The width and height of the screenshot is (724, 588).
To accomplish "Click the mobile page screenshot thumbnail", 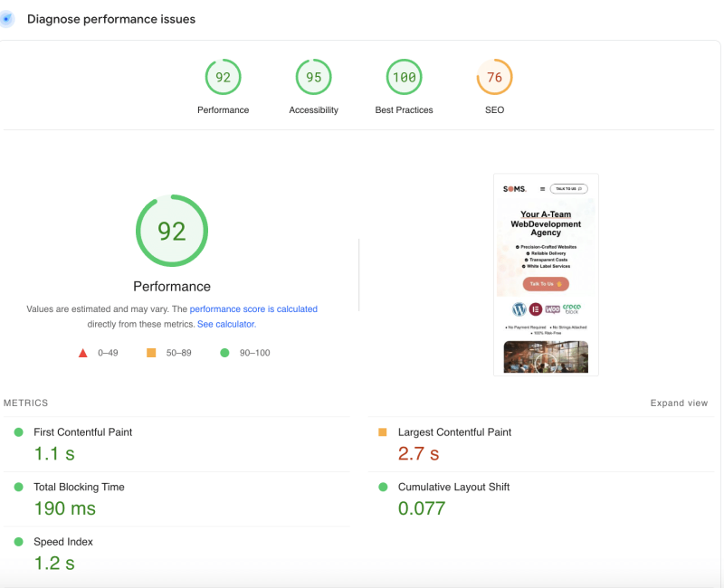I will click(546, 274).
